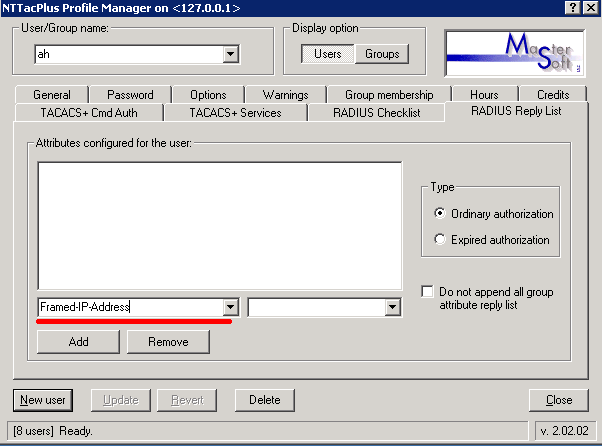Expand the User/Group name dropdown arrow
This screenshot has height=446, width=602.
(x=230, y=54)
